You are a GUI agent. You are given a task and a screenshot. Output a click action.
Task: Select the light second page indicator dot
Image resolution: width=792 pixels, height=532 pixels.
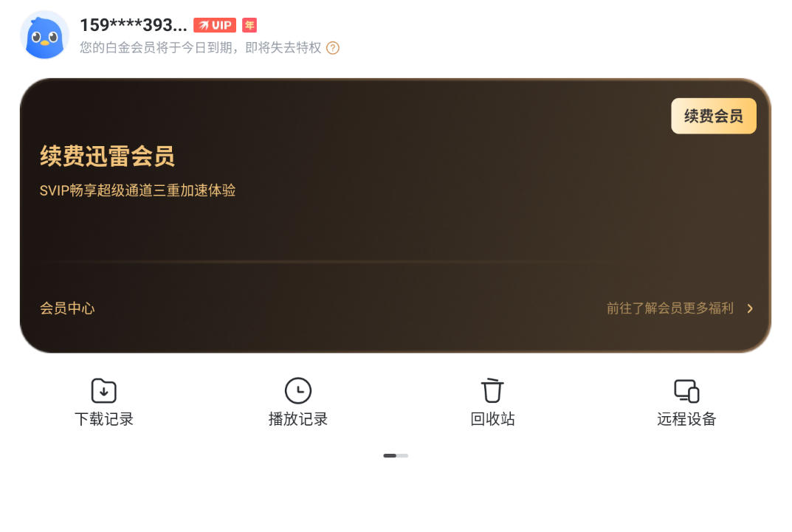pos(402,456)
